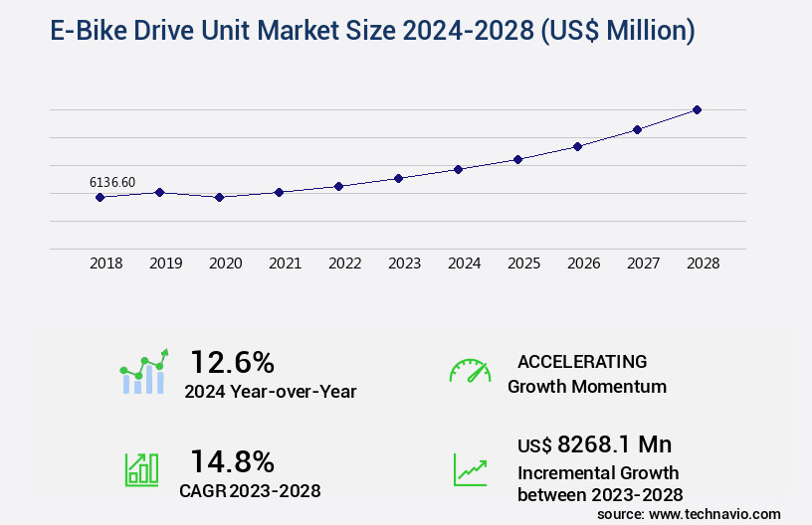Click the speedometer growth momentum icon
The height and width of the screenshot is (525, 812).
tap(470, 372)
